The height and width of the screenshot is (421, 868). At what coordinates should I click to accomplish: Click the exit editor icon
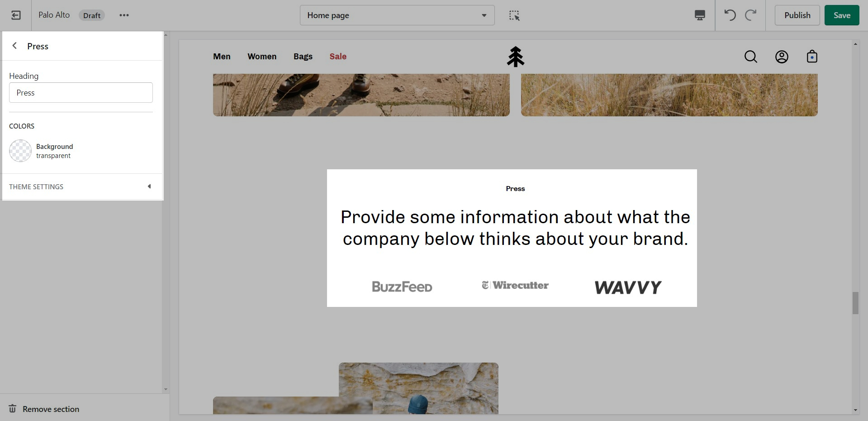(16, 15)
